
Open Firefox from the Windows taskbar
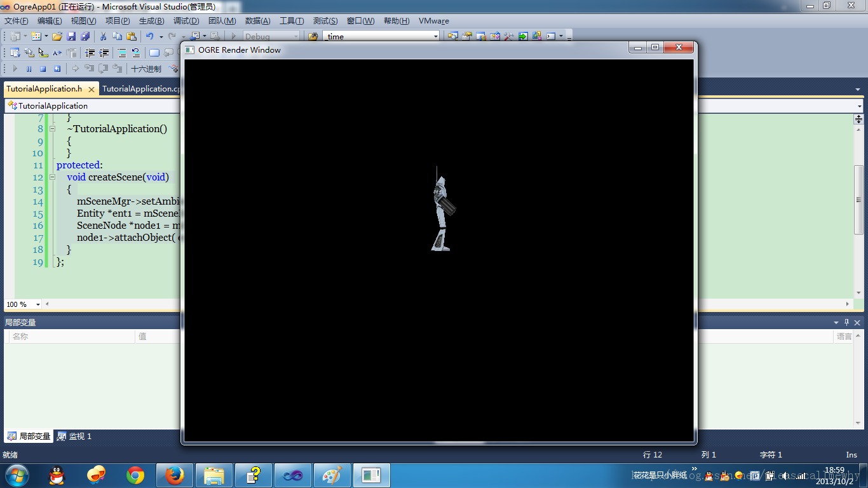pyautogui.click(x=174, y=475)
